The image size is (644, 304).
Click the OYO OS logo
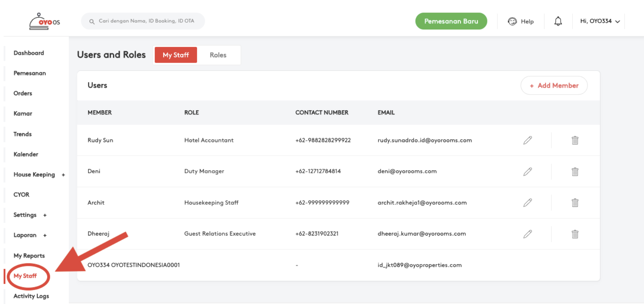(44, 21)
